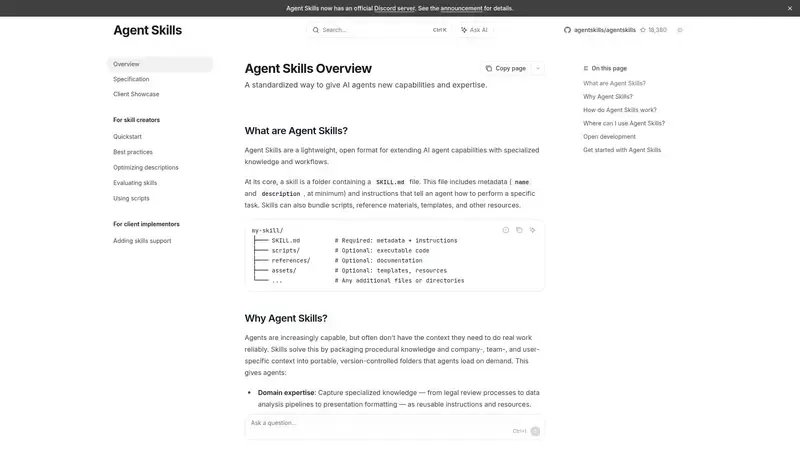Image resolution: width=800 pixels, height=450 pixels.
Task: Click the For client implementors heading
Action: point(146,224)
